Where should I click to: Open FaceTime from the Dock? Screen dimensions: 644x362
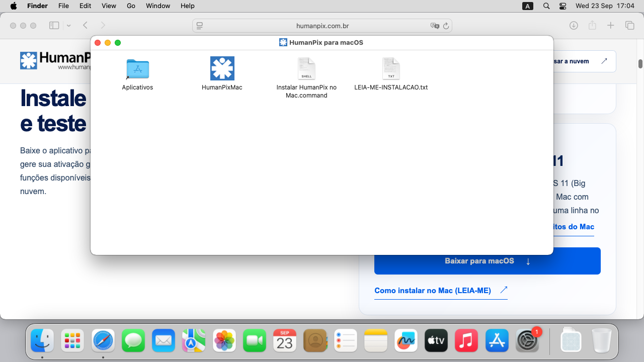click(255, 341)
